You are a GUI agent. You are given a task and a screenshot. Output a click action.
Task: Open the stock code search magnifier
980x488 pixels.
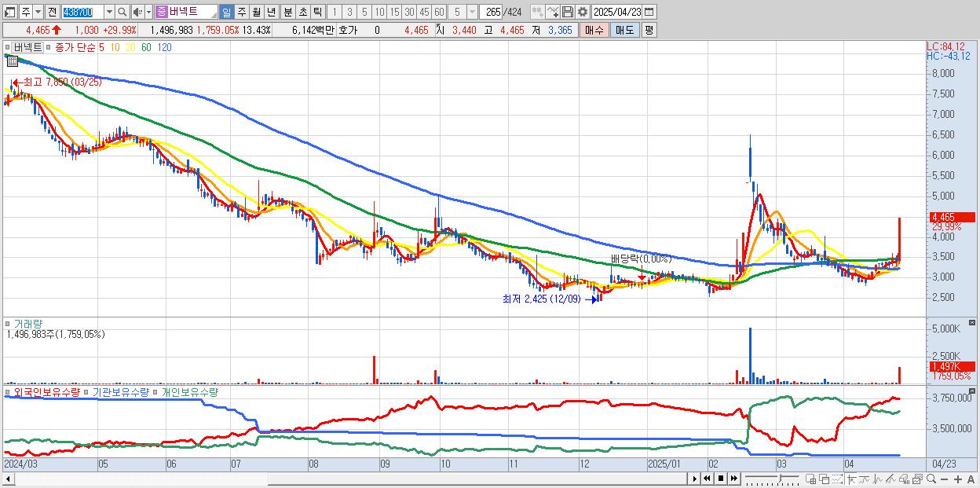pos(122,12)
